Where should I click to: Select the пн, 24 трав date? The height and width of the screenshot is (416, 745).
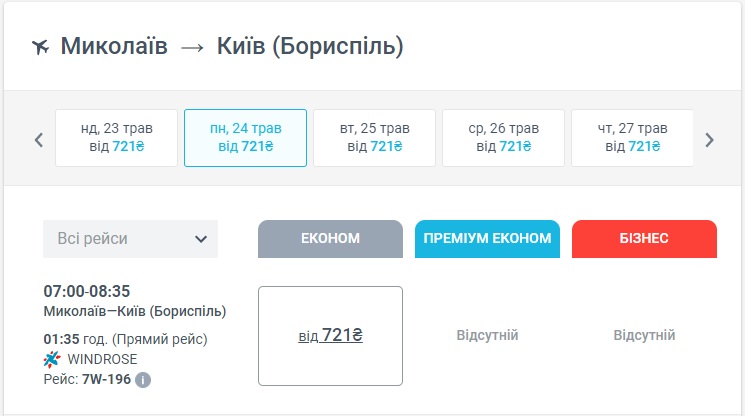coord(245,138)
